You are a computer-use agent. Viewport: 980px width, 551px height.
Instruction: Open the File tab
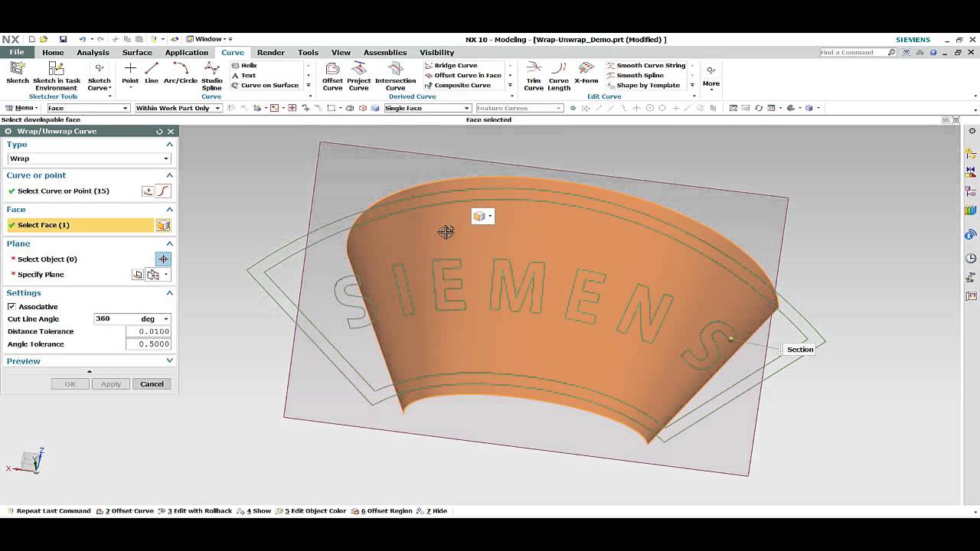17,52
